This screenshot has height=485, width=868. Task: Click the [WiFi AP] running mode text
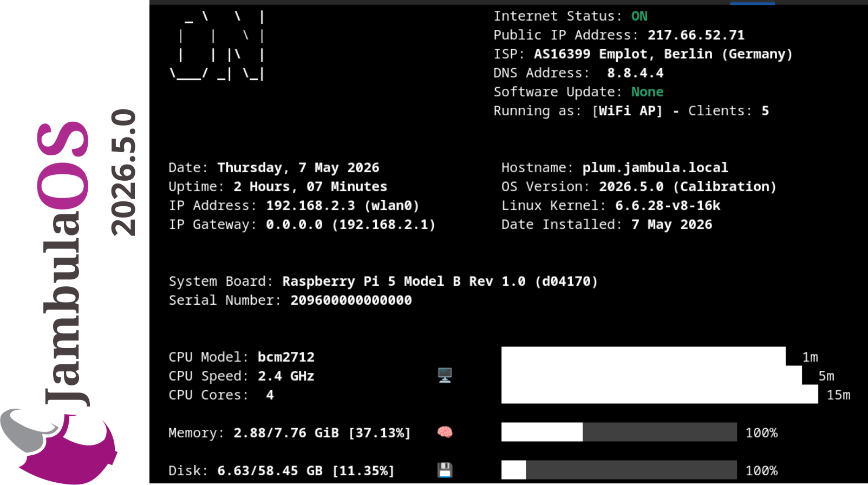pyautogui.click(x=627, y=111)
